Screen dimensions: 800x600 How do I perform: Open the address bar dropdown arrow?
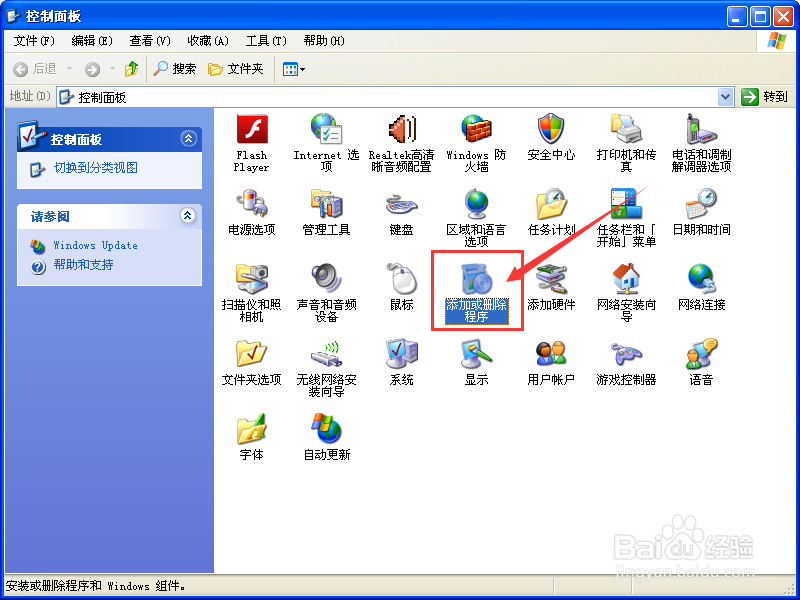coord(723,96)
